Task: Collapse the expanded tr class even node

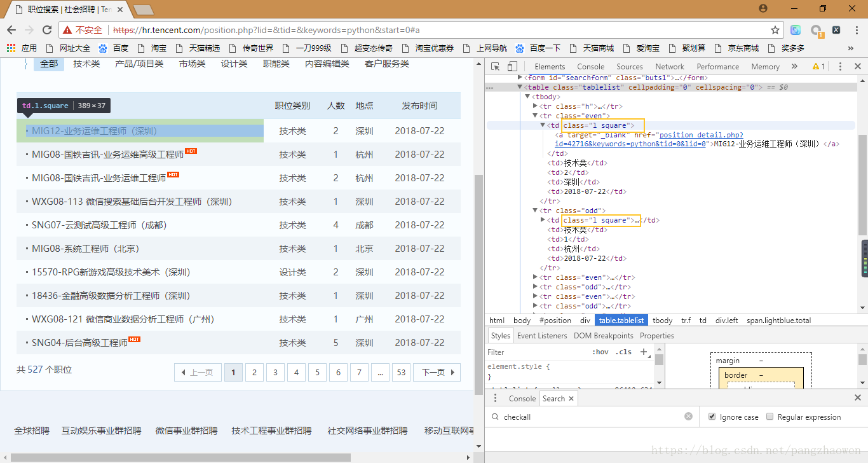Action: [535, 116]
